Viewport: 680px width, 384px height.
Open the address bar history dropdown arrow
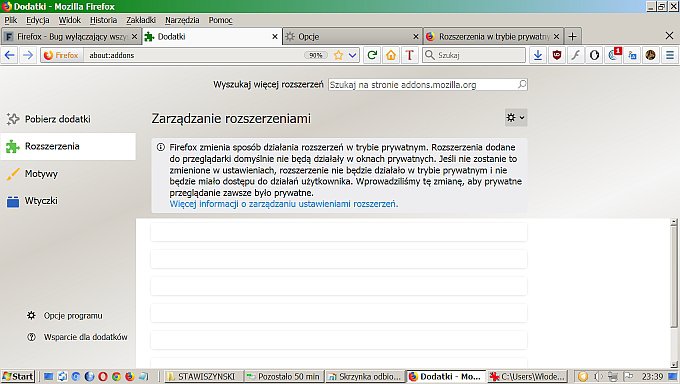click(353, 55)
